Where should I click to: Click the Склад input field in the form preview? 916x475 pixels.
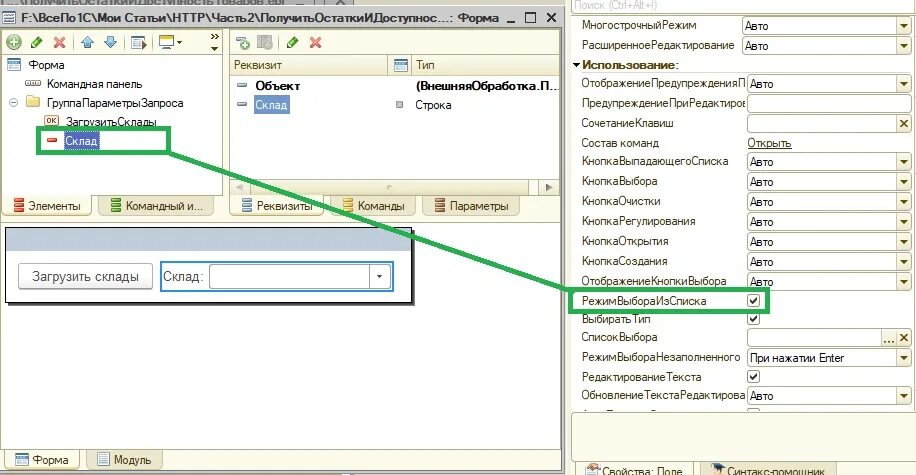pos(289,276)
